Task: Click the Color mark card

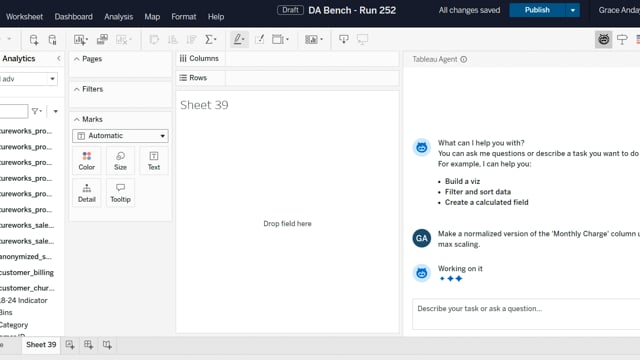Action: 87,161
